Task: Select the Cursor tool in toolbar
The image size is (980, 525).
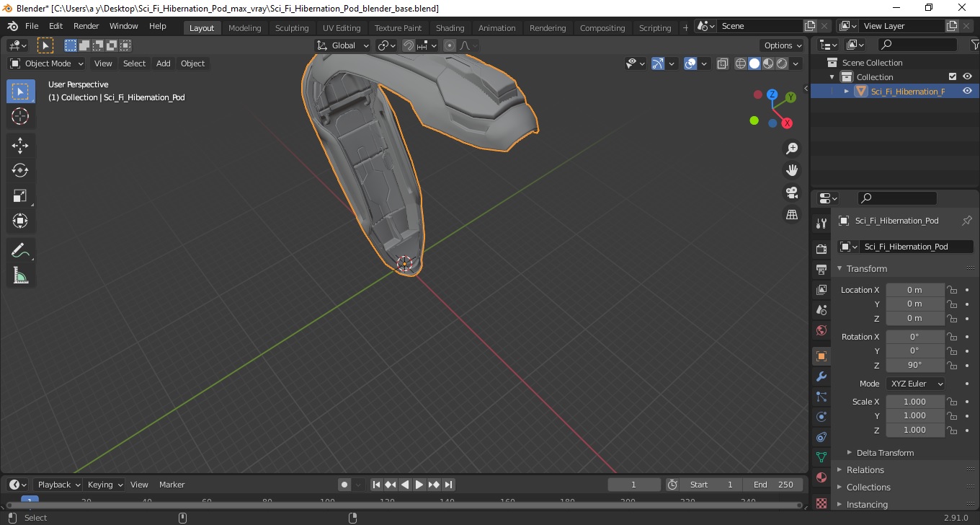Action: pos(20,116)
